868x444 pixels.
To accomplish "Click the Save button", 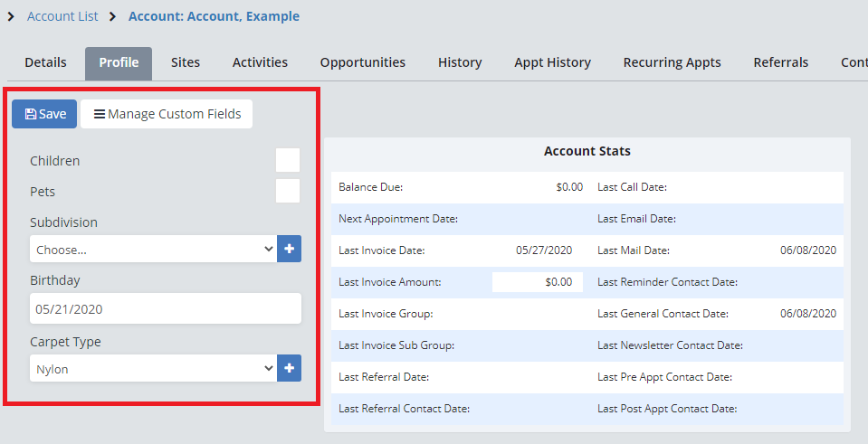I will tap(44, 114).
